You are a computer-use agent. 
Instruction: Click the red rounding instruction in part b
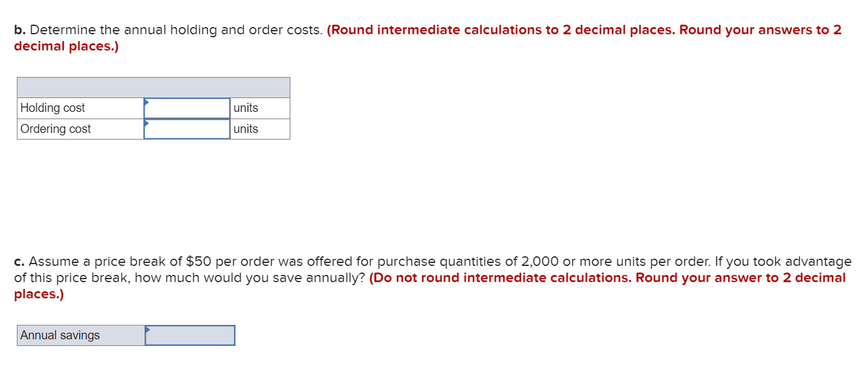click(x=584, y=29)
